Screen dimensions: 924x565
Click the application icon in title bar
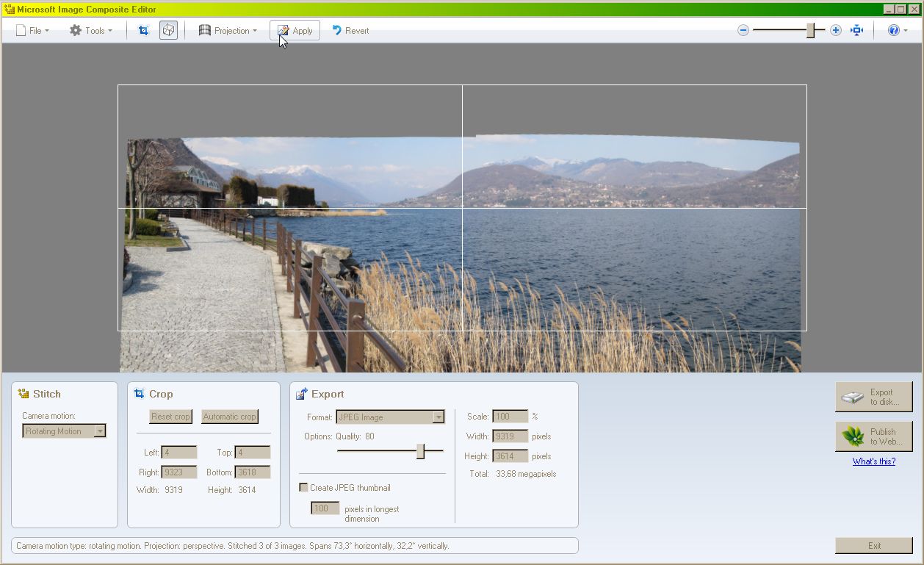click(9, 10)
